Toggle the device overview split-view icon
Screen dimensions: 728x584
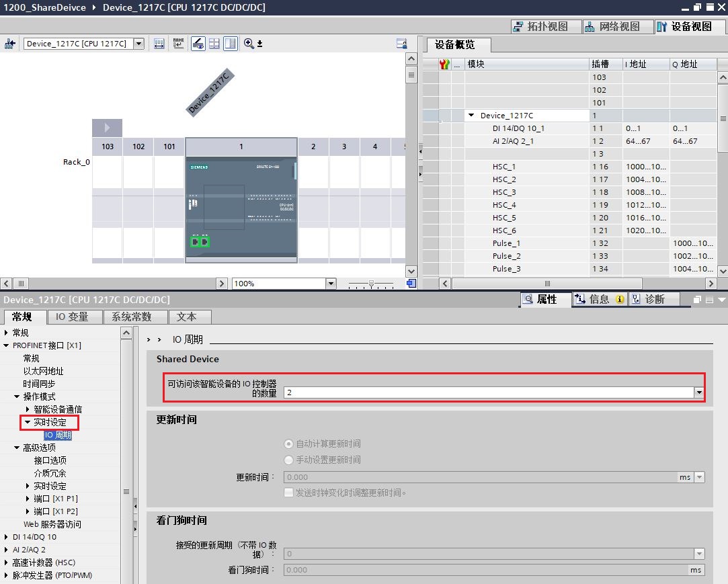pos(231,44)
